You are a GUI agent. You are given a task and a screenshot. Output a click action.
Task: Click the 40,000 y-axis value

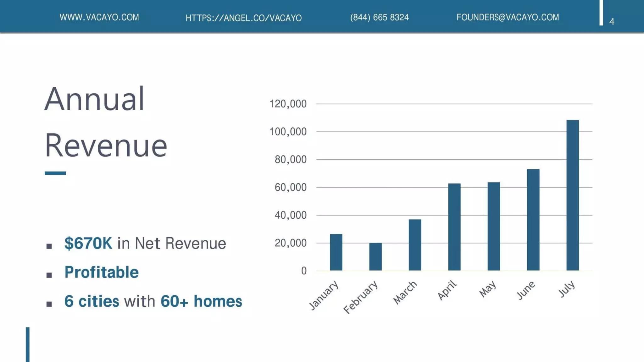click(291, 215)
